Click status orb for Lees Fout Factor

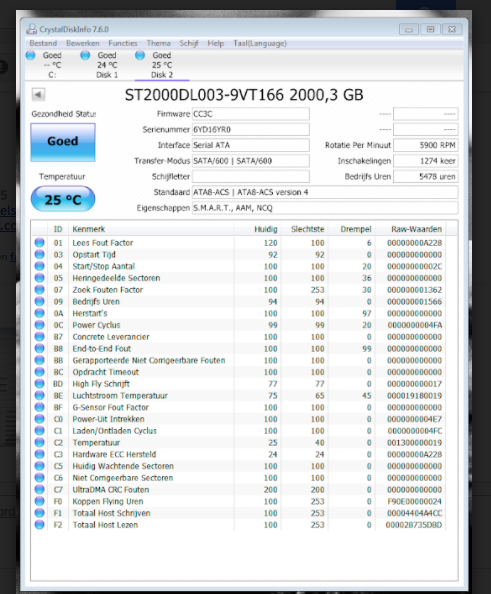[39, 243]
